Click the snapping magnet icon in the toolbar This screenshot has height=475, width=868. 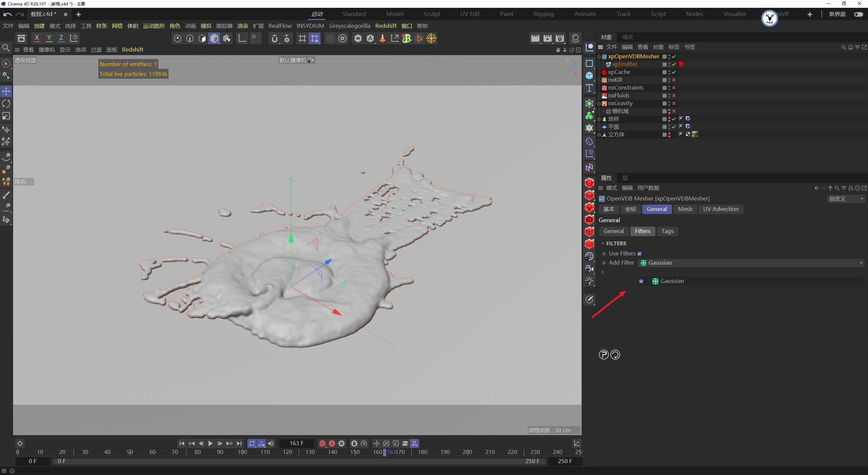pyautogui.click(x=275, y=39)
